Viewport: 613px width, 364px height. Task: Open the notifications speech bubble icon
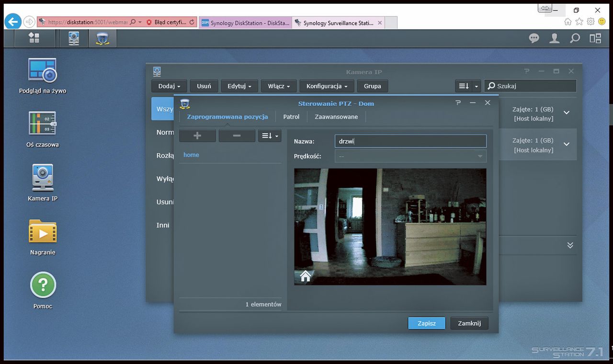point(534,38)
